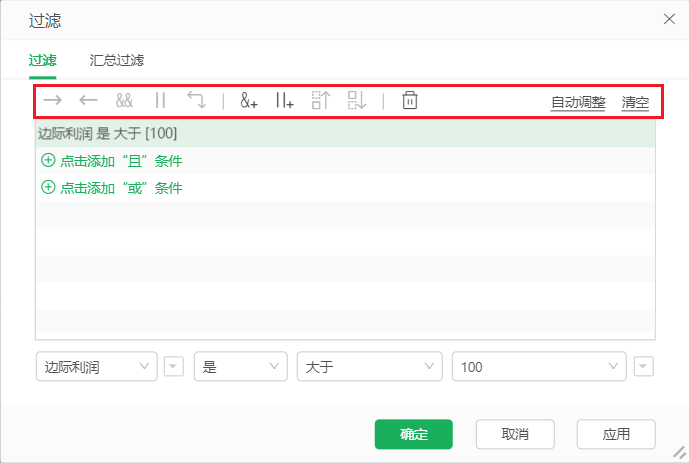Screen dimensions: 689x463
Task: Click the 自动调整 link
Action: pyautogui.click(x=578, y=102)
